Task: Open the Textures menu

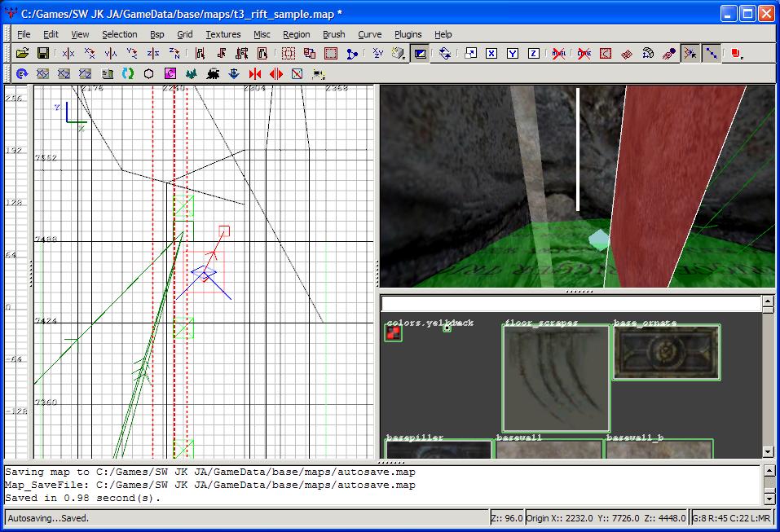Action: [x=223, y=34]
